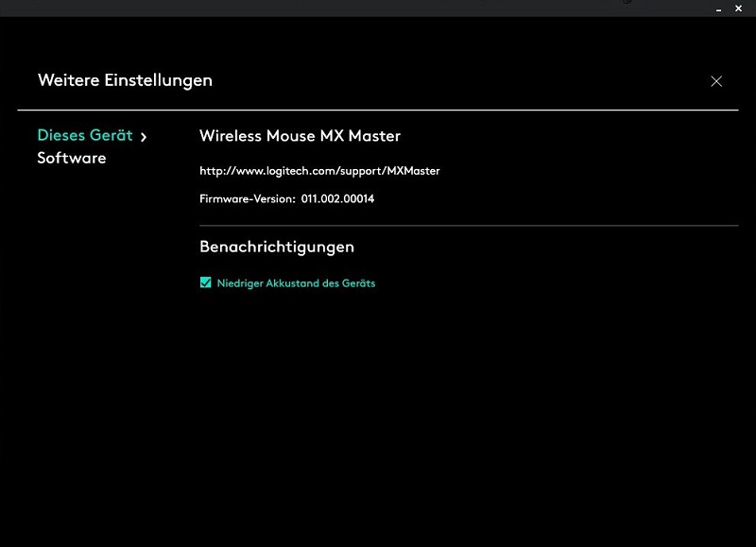Click the chevron next to Dieses Gerät
Viewport: 756px width, 547px height.
click(144, 137)
